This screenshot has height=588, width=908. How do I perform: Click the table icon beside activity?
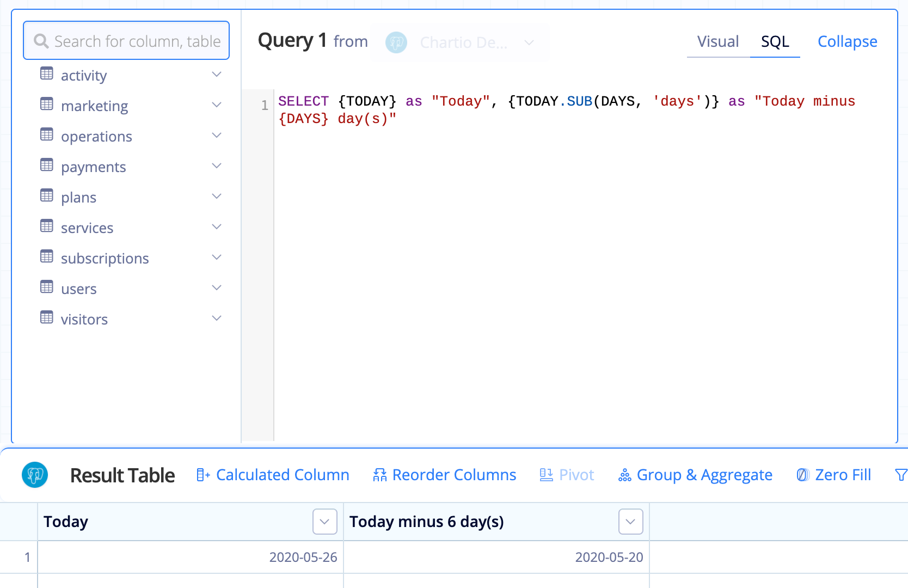[46, 74]
